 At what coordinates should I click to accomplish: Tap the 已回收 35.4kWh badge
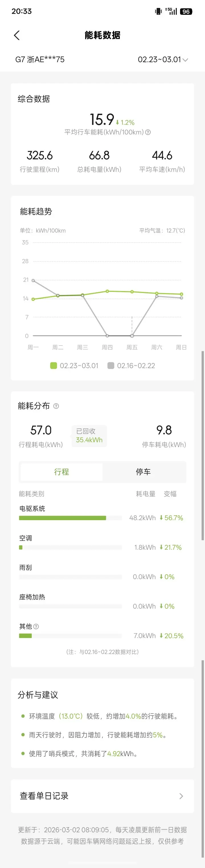click(x=89, y=436)
